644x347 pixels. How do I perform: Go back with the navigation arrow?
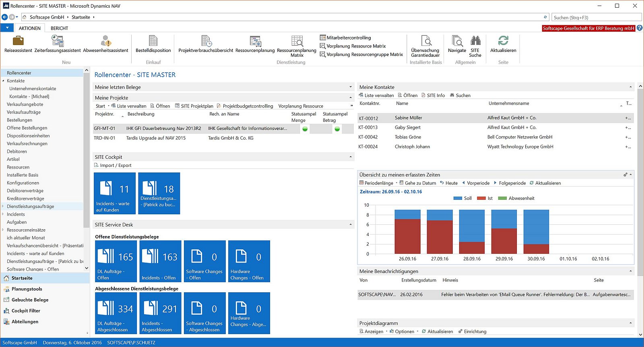[x=5, y=17]
